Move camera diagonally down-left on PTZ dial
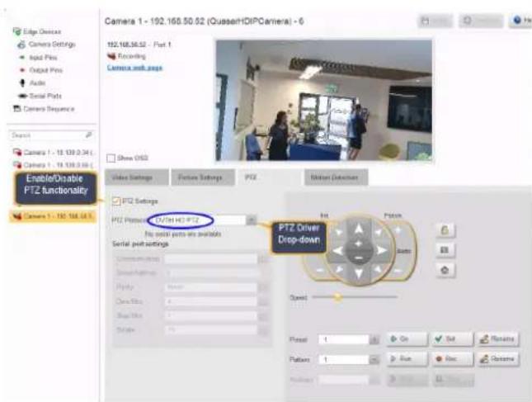The height and width of the screenshot is (402, 532). pos(339,270)
